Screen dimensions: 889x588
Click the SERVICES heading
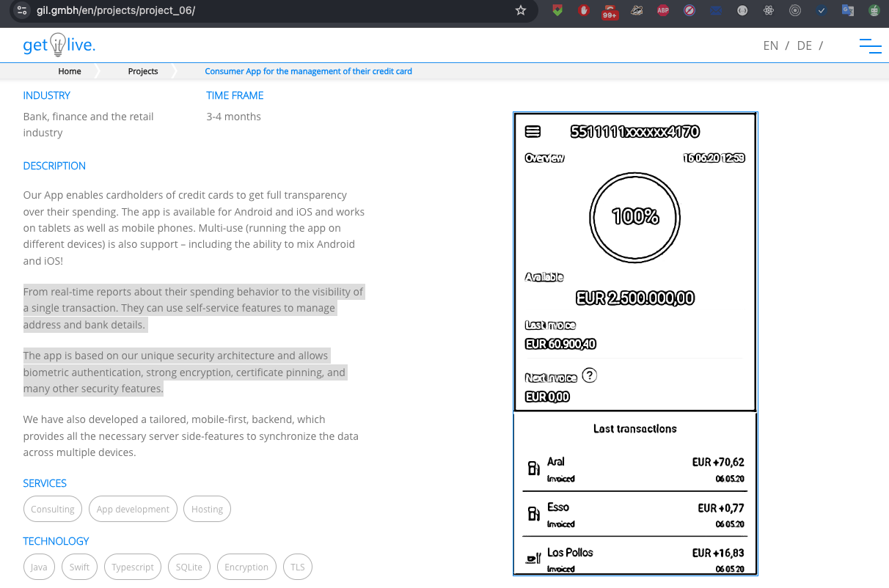coord(45,483)
